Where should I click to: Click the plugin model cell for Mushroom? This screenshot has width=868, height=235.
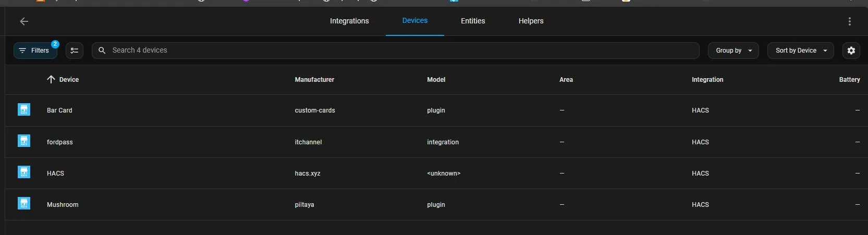(x=436, y=205)
